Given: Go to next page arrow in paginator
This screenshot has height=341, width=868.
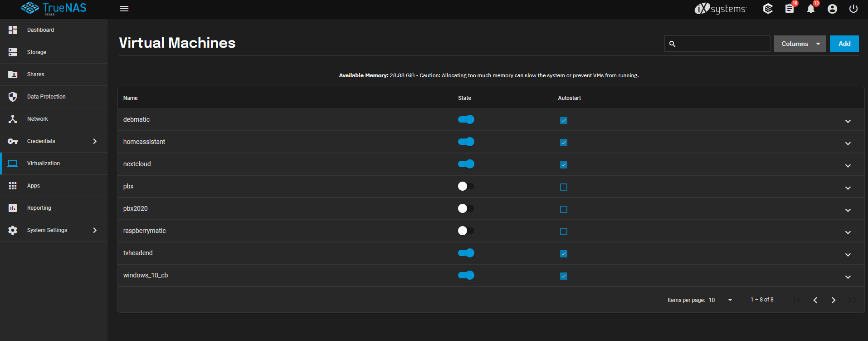Looking at the screenshot, I should coord(834,300).
